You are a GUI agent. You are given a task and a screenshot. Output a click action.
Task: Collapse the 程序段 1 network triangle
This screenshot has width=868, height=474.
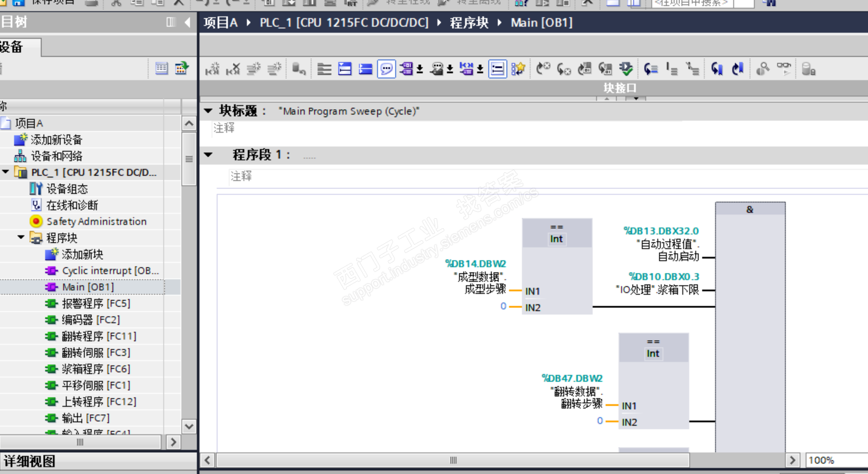click(x=208, y=155)
